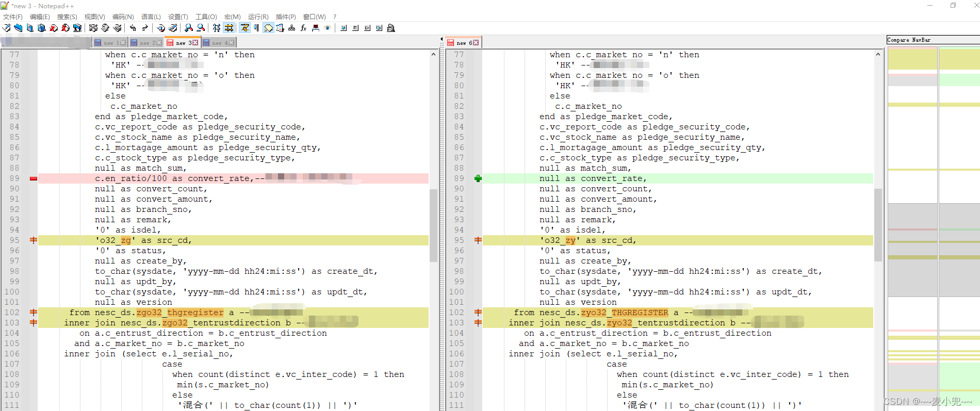Zoom in with the magnifier icon

(189, 28)
